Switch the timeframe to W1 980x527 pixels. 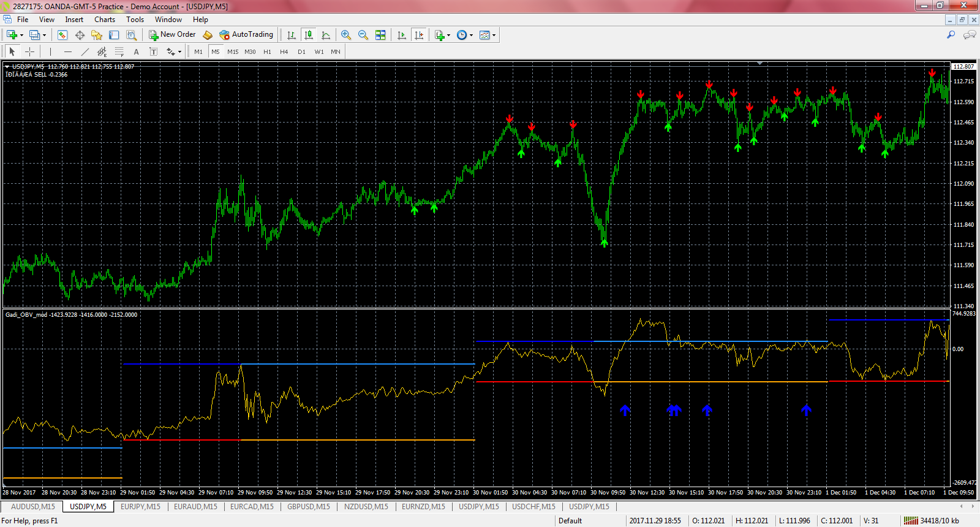point(319,51)
